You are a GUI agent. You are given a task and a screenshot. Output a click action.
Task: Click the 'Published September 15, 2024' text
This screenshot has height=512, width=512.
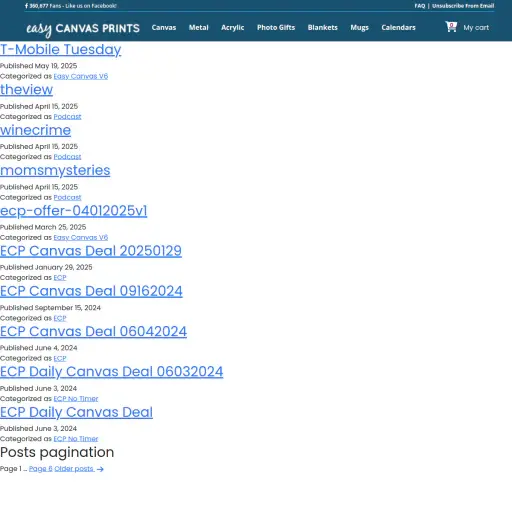(x=50, y=308)
